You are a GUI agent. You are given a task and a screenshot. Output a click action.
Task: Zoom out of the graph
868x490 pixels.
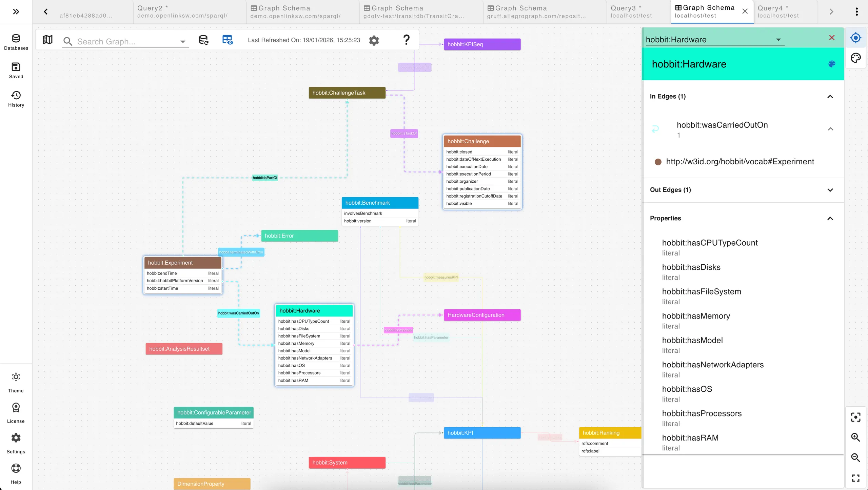click(856, 458)
